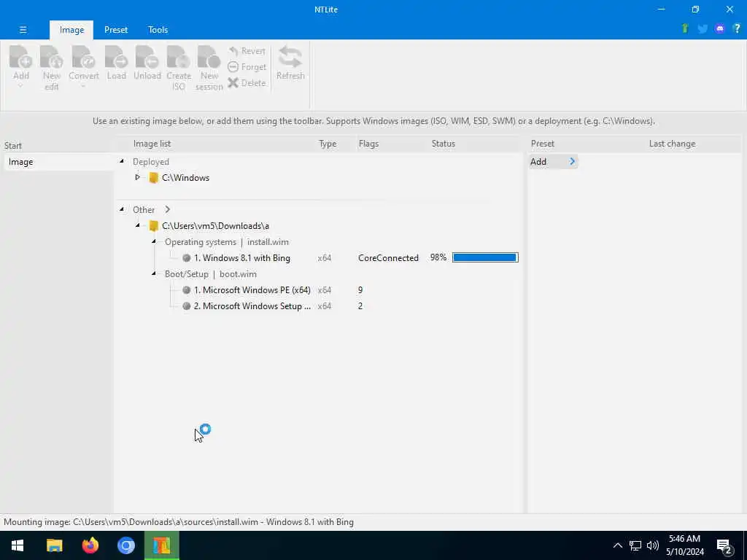Click the Downloads\a folder icon
Viewport: 747px width, 560px height.
(x=153, y=226)
